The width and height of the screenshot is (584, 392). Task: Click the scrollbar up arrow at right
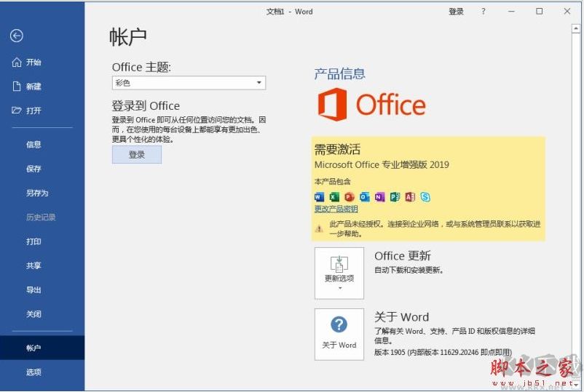pyautogui.click(x=576, y=28)
